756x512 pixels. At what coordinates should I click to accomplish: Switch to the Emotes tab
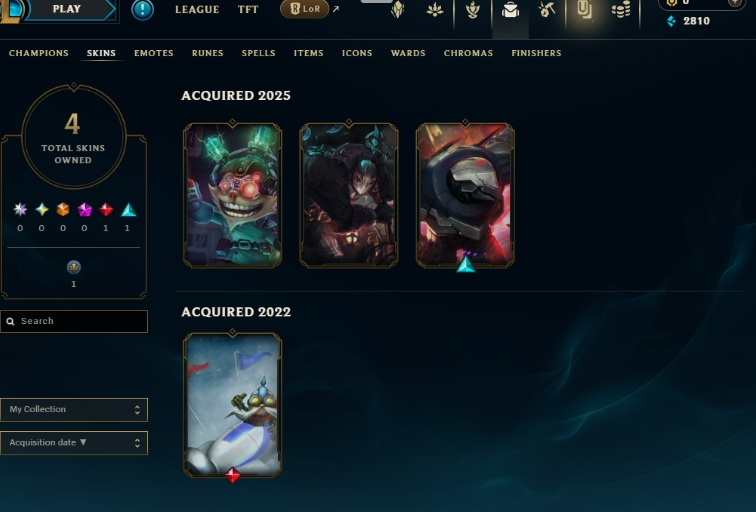(x=154, y=53)
